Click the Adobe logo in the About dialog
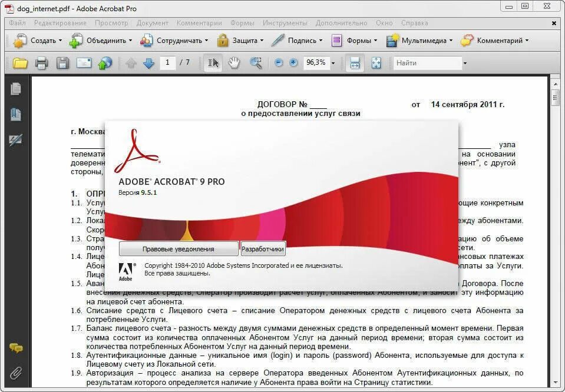 click(x=127, y=272)
